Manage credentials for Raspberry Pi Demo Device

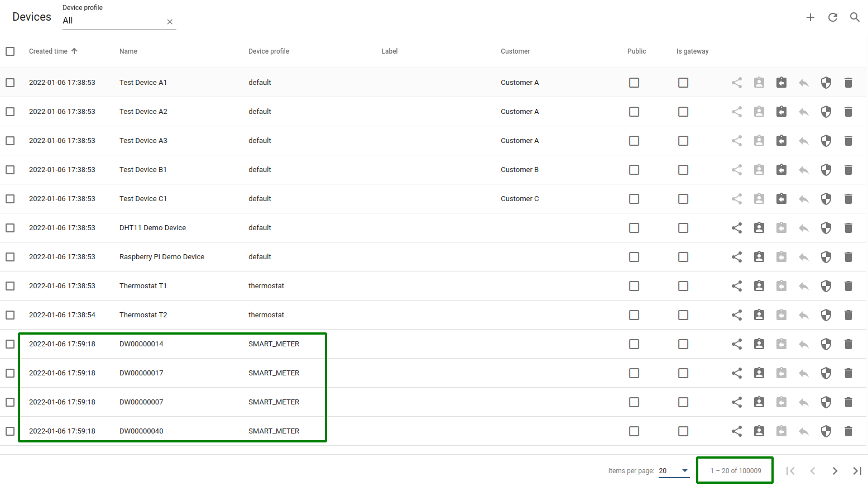tap(826, 257)
